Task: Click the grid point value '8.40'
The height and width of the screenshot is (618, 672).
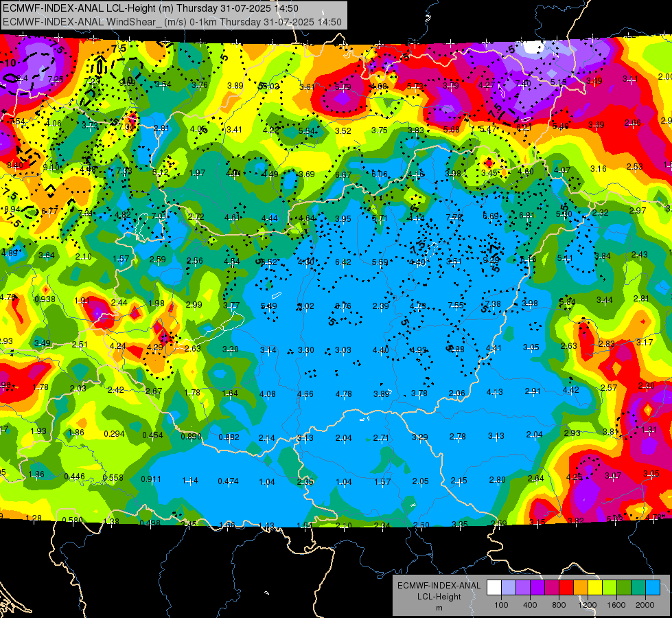Action: (15, 165)
